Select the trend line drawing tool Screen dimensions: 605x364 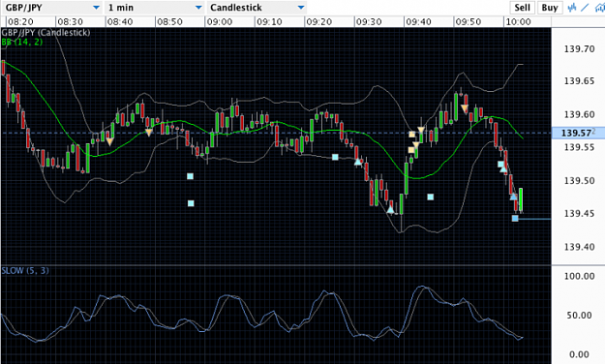pos(585,8)
